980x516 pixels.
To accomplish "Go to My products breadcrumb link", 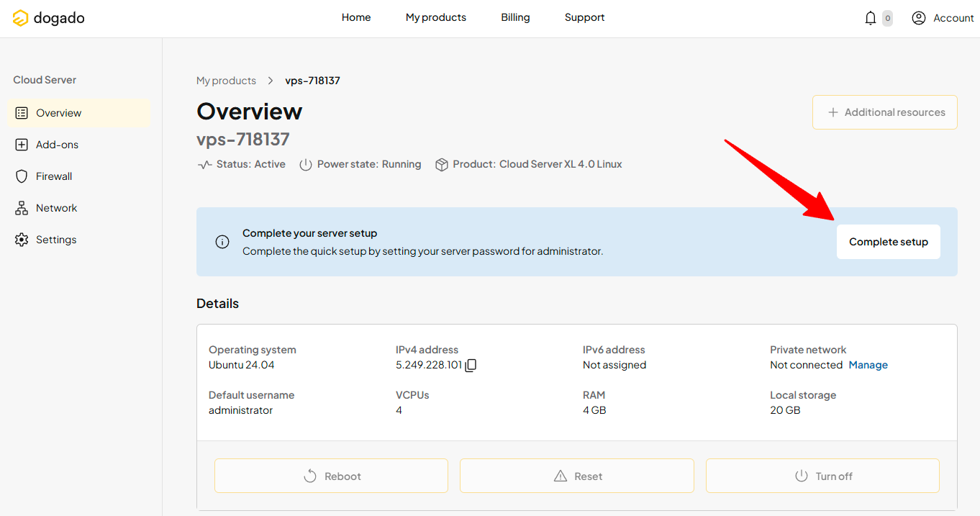I will click(x=226, y=81).
